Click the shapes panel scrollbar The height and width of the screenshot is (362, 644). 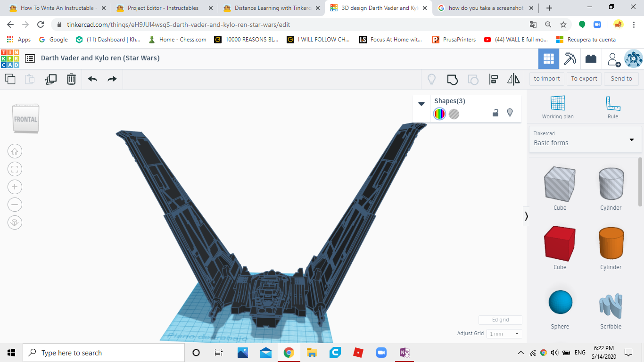tap(640, 181)
